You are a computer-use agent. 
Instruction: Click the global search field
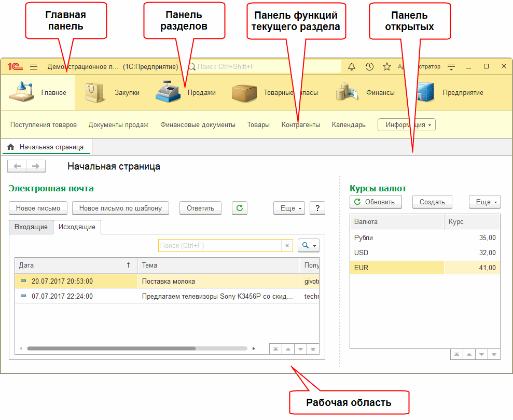(x=264, y=67)
